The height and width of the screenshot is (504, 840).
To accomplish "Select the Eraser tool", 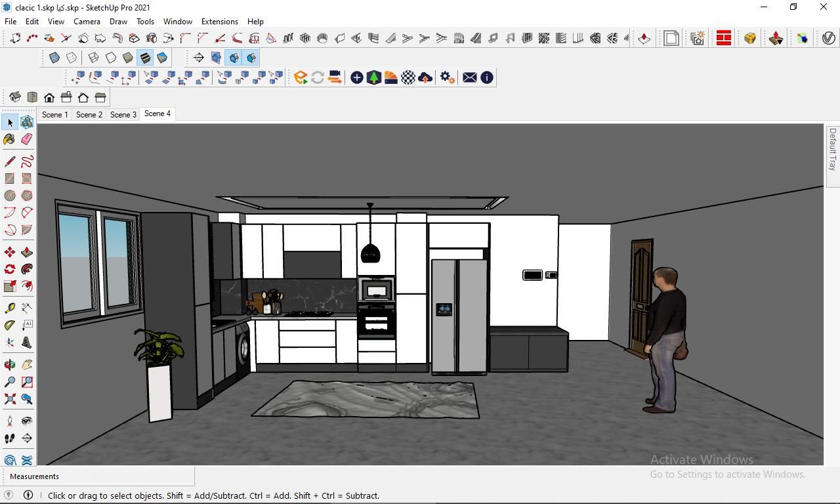I will (x=27, y=139).
